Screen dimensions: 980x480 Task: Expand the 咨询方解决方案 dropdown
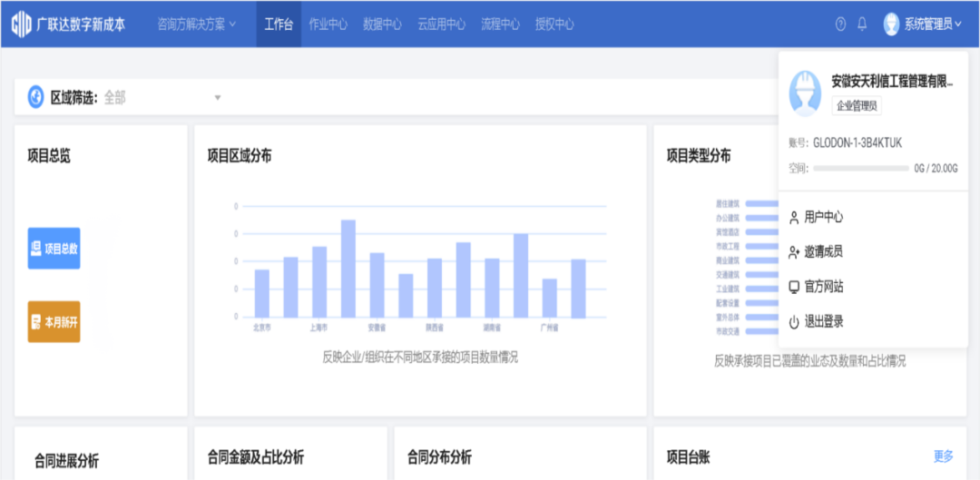pos(196,24)
